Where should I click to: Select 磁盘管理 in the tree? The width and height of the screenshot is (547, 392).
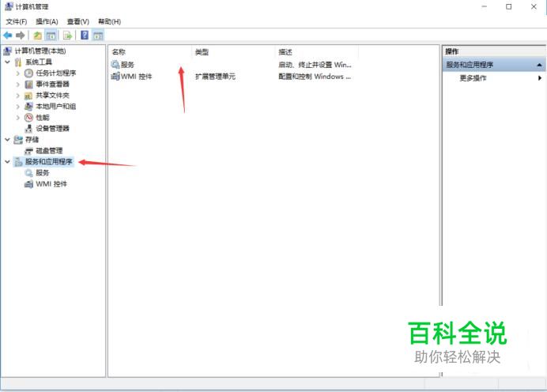click(49, 151)
